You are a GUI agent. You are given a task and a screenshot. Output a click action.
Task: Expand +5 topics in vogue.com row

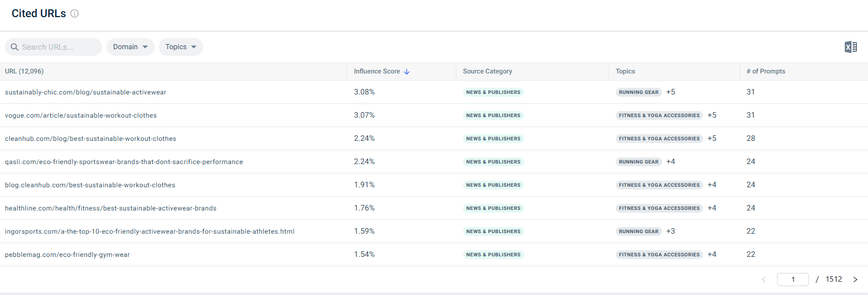pyautogui.click(x=712, y=115)
